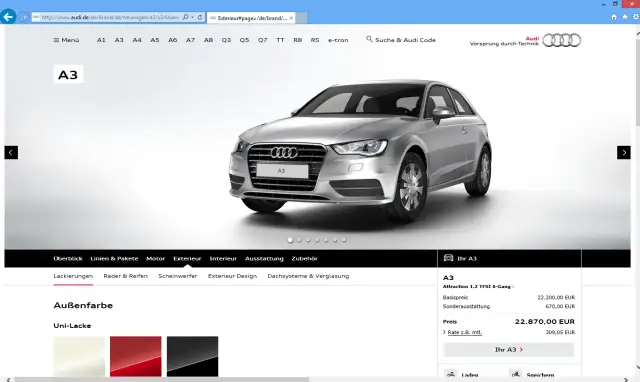Click the Rate z.B. mtl. link
The height and width of the screenshot is (382, 640).
[x=464, y=332]
